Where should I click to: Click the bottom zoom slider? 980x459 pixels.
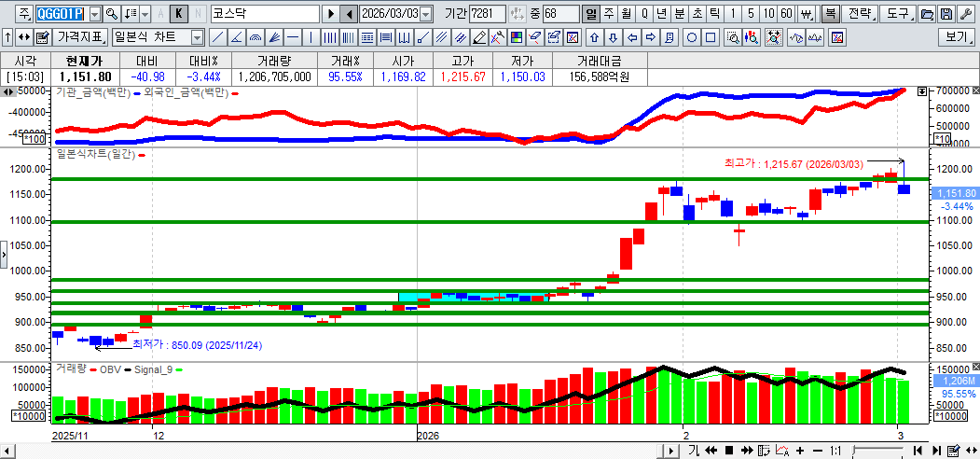point(876,451)
